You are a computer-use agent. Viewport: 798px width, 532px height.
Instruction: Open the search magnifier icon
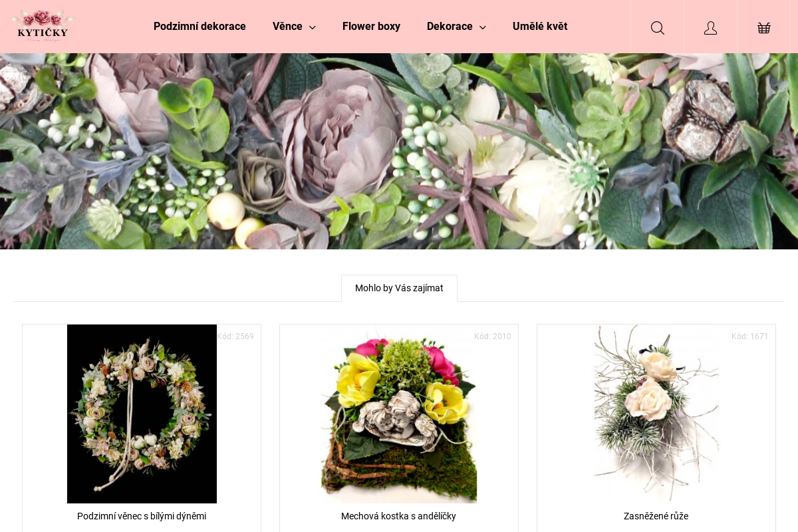(657, 27)
